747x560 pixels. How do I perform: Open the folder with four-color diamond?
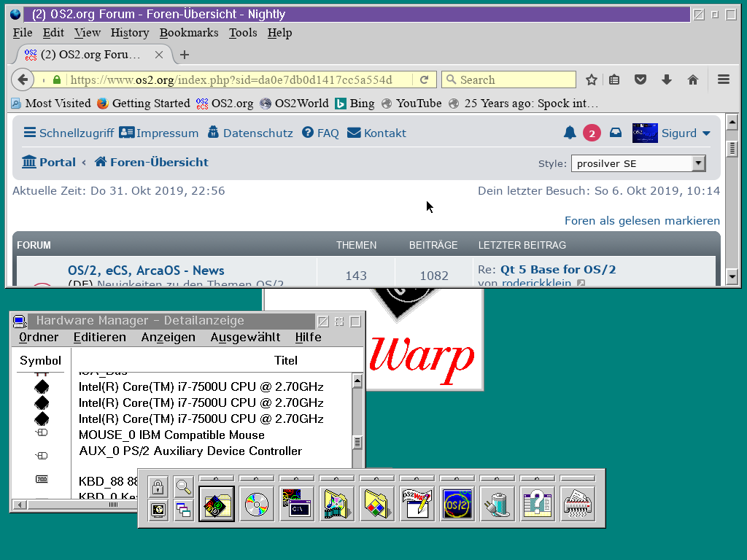pyautogui.click(x=377, y=505)
